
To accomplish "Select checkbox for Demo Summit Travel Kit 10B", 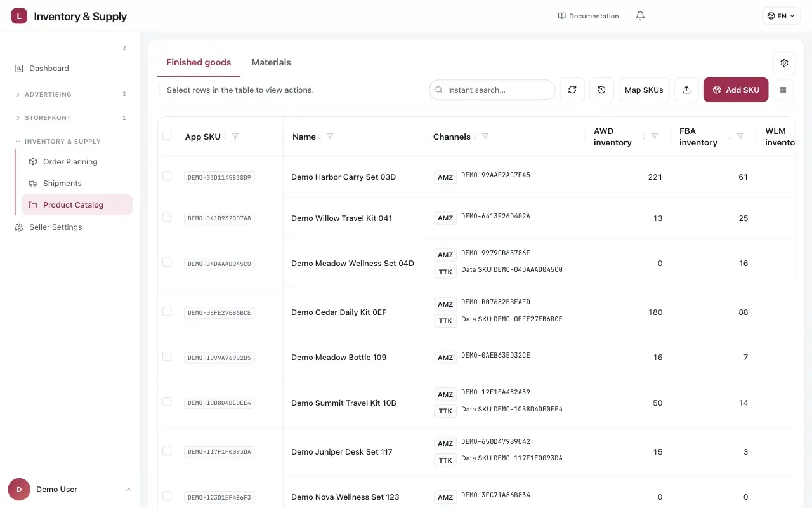I will pyautogui.click(x=167, y=402).
